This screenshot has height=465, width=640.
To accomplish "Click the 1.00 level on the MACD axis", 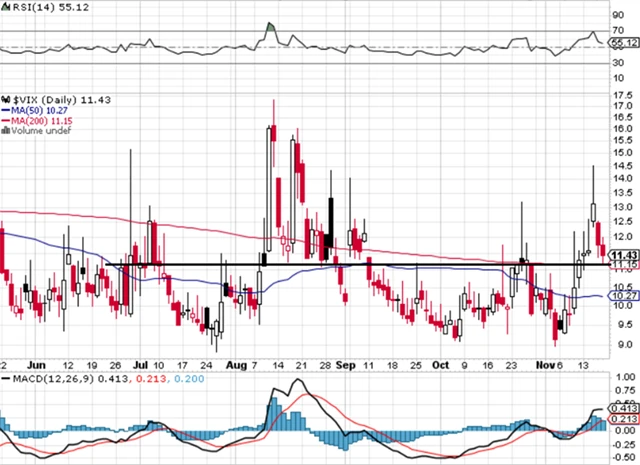I will 622,376.
